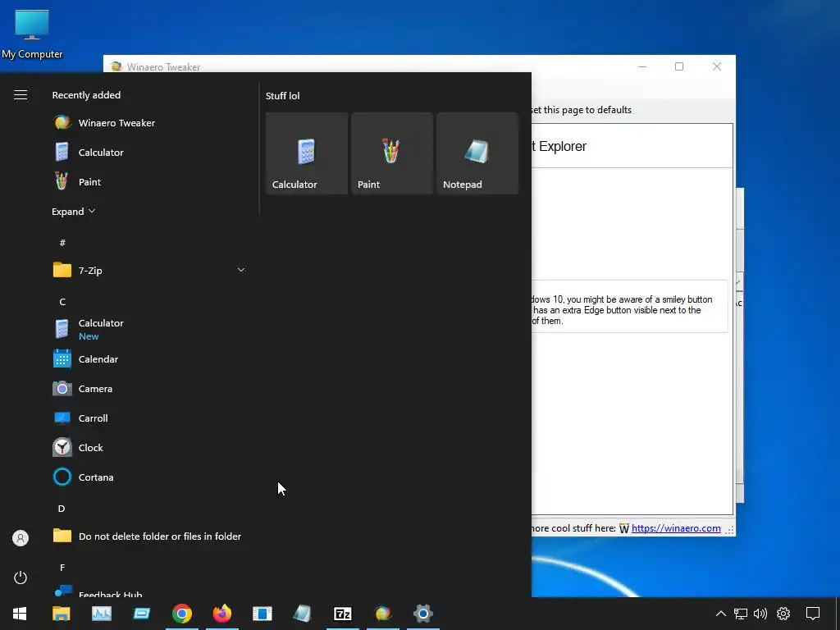Image resolution: width=840 pixels, height=630 pixels.
Task: Minimize the Winaero Tweaker window
Action: (642, 66)
